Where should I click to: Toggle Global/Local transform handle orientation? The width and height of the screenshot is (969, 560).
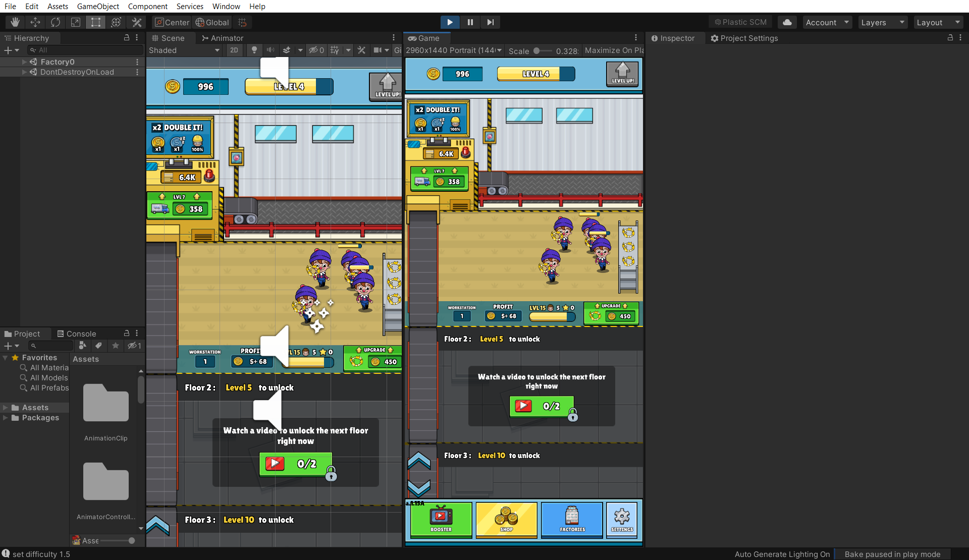tap(211, 22)
